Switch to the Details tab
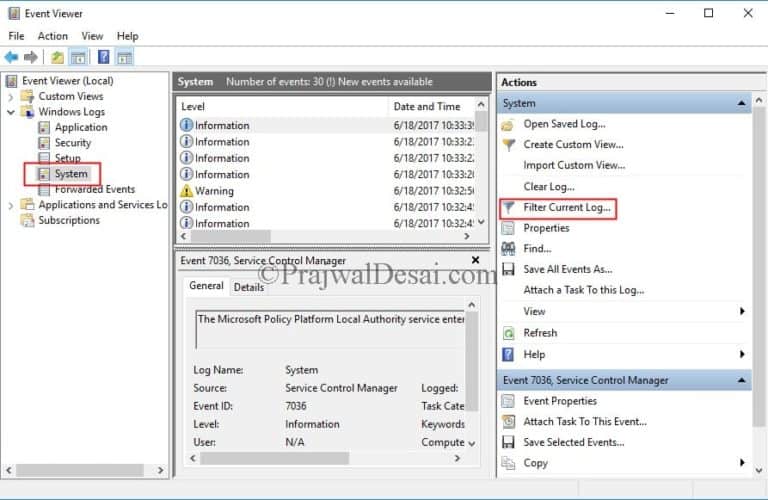Image resolution: width=768 pixels, height=500 pixels. [249, 287]
